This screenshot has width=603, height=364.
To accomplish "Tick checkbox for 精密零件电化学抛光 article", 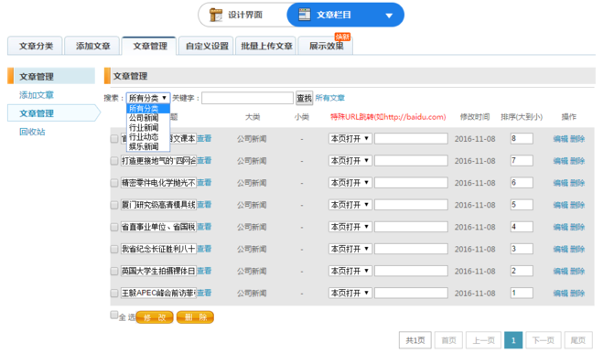I will point(114,183).
